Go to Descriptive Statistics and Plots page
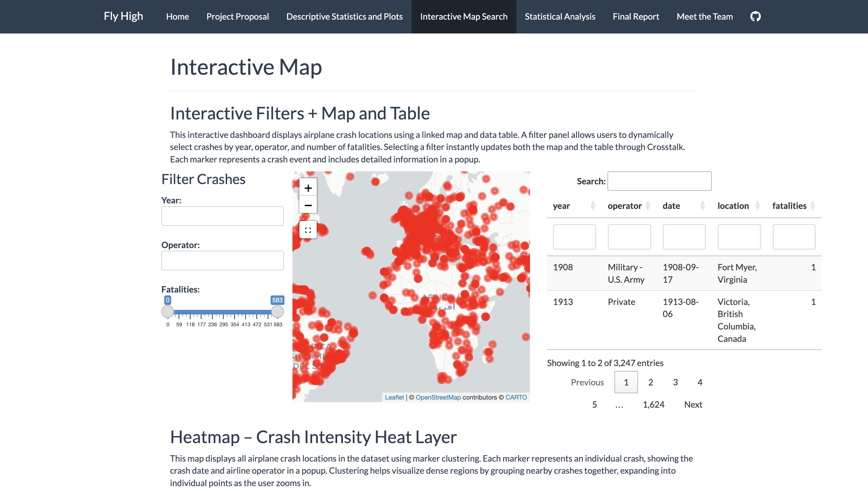The width and height of the screenshot is (868, 491). point(344,16)
